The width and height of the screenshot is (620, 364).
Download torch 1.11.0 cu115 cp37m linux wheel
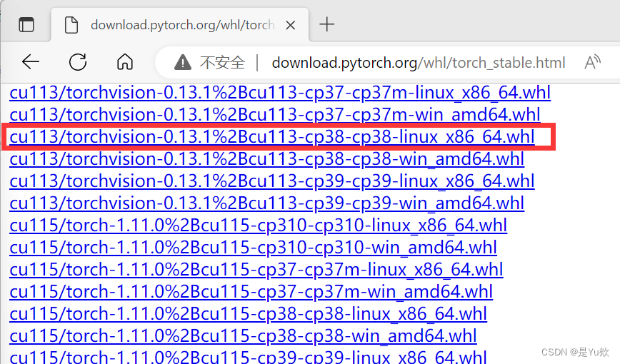pos(256,270)
